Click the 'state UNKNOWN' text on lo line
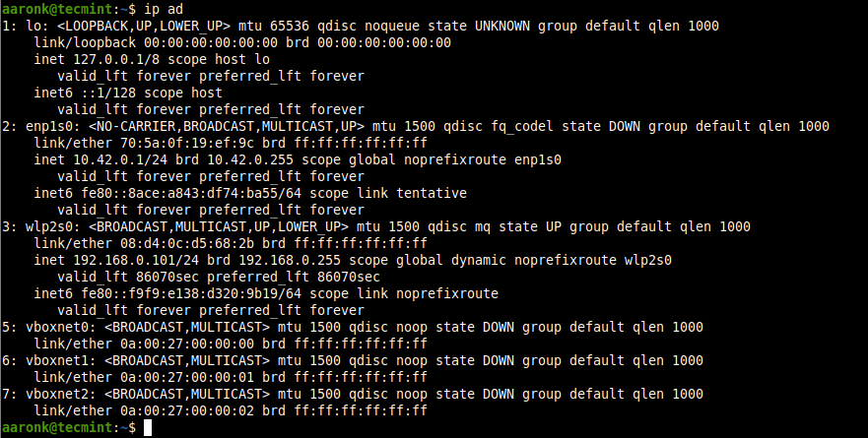This screenshot has width=868, height=438. point(479,26)
